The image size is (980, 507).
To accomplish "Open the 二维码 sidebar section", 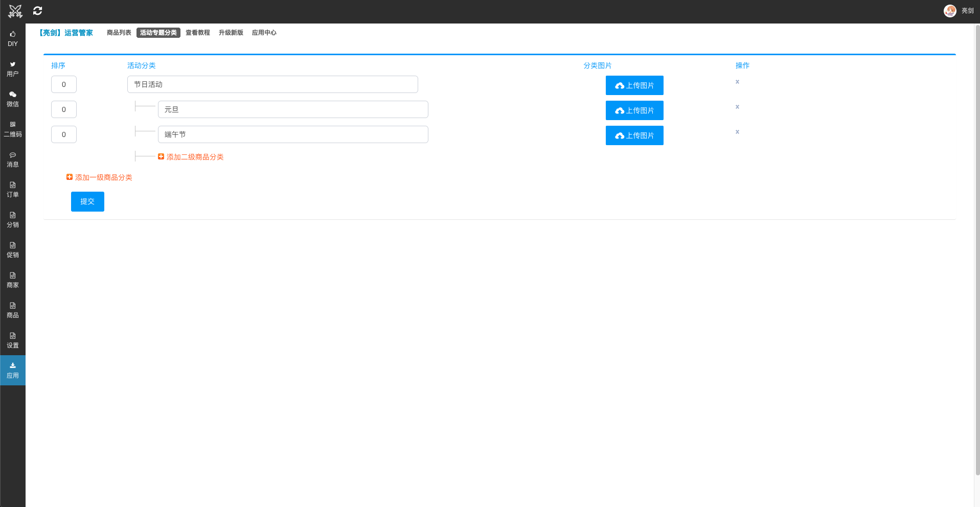I will pyautogui.click(x=13, y=129).
